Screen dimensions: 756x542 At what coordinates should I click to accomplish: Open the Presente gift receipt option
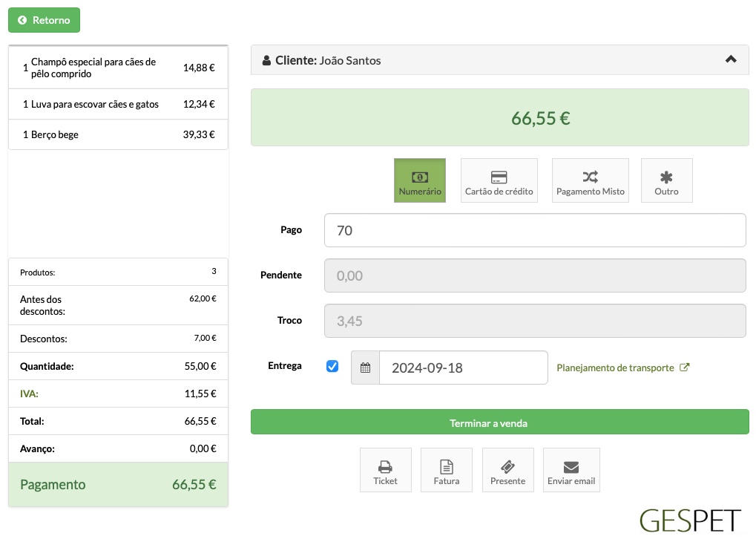click(x=507, y=470)
